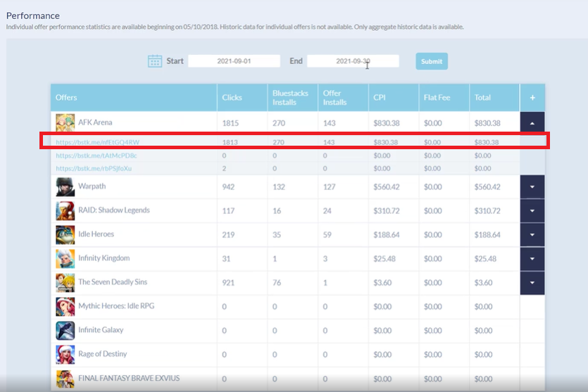Expand The Seven Deadly Sins row
The image size is (588, 392).
pyautogui.click(x=532, y=283)
